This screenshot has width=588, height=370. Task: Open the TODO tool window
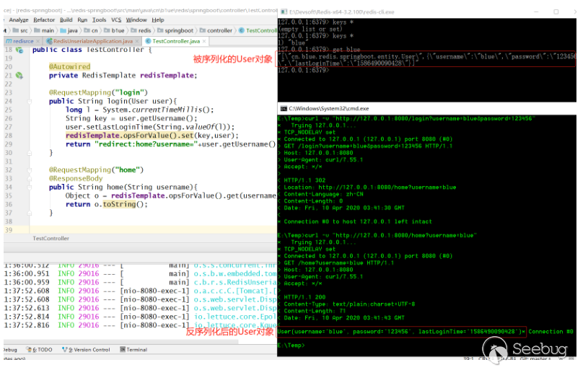[x=40, y=350]
